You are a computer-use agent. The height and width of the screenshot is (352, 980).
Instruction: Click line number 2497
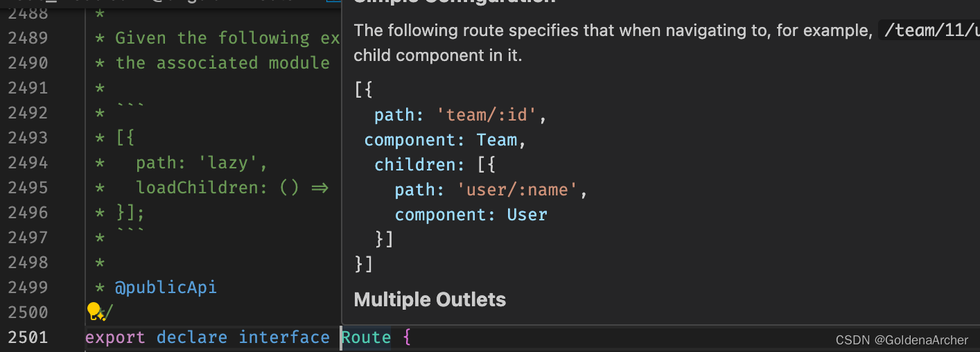pos(28,238)
